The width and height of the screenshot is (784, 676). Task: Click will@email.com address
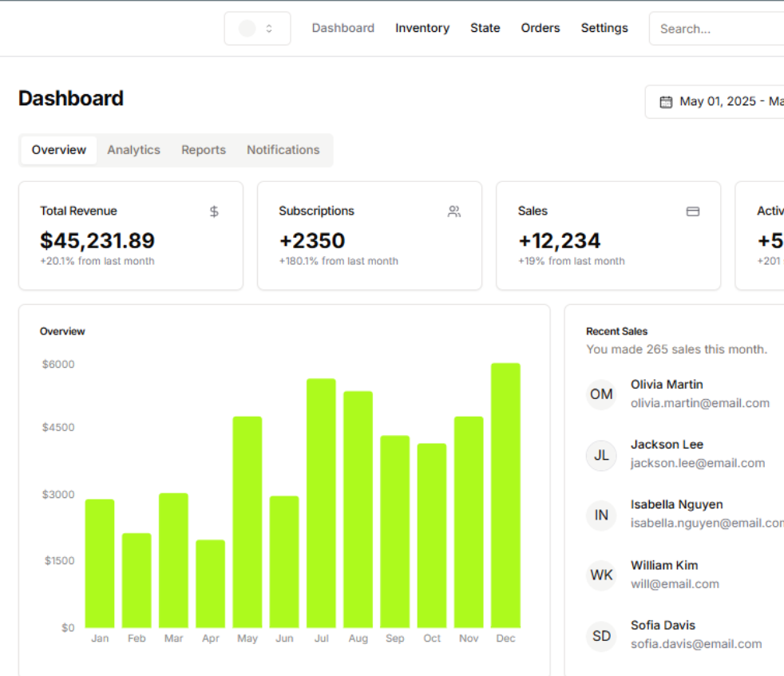point(675,584)
